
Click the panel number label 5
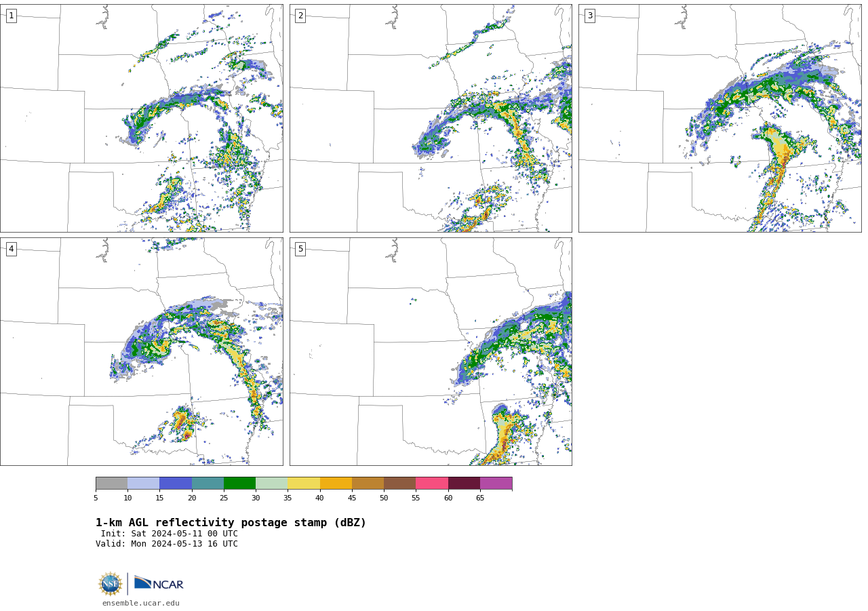(300, 249)
